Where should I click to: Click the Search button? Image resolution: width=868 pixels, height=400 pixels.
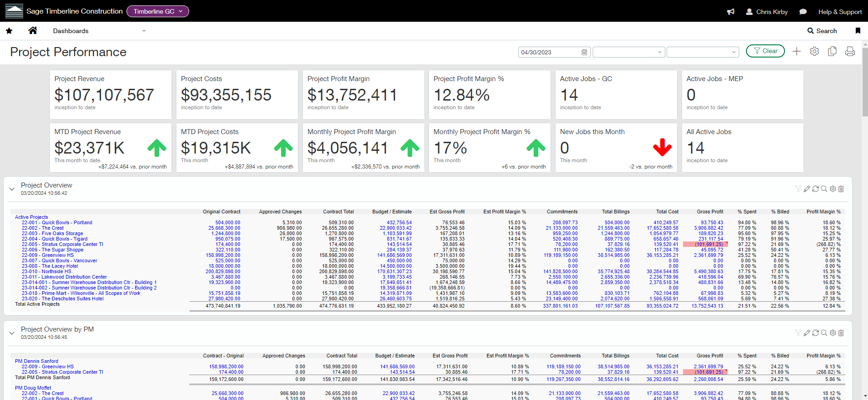tap(822, 31)
